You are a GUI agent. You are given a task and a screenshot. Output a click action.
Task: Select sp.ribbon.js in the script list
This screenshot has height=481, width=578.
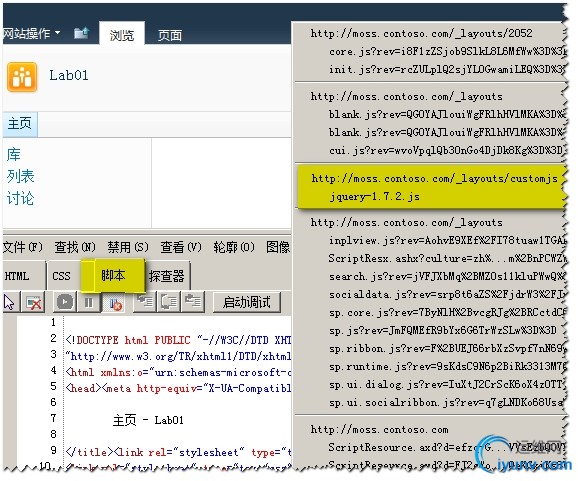pyautogui.click(x=447, y=348)
